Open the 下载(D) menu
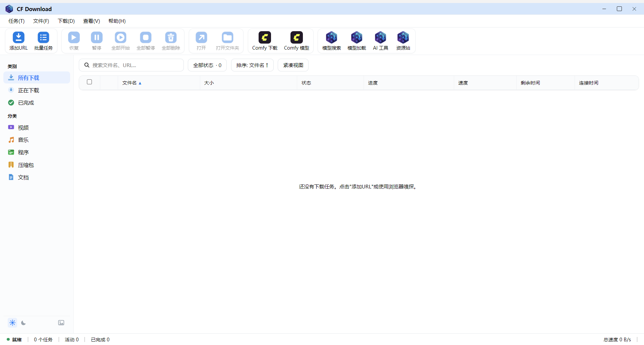 tap(66, 21)
